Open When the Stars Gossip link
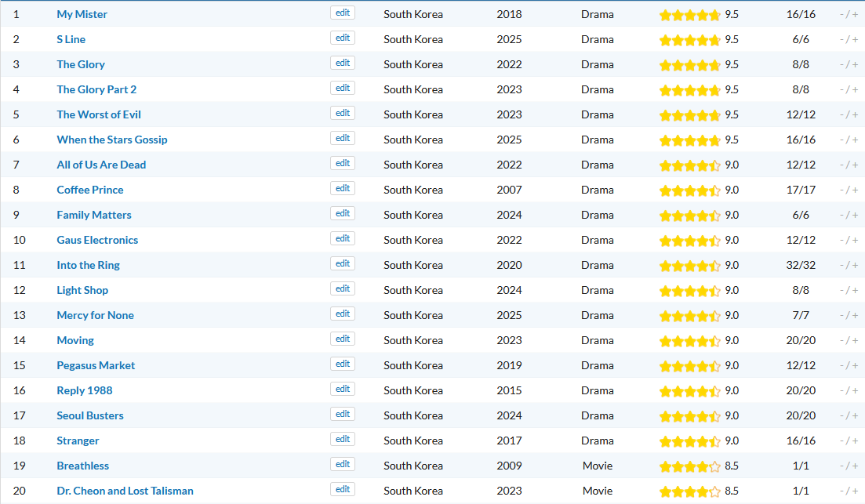Image resolution: width=865 pixels, height=504 pixels. coord(112,140)
